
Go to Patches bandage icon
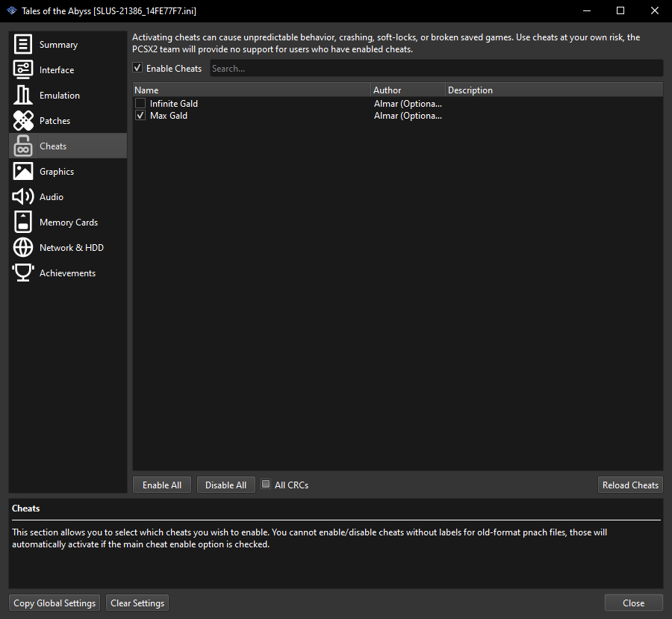click(x=22, y=120)
